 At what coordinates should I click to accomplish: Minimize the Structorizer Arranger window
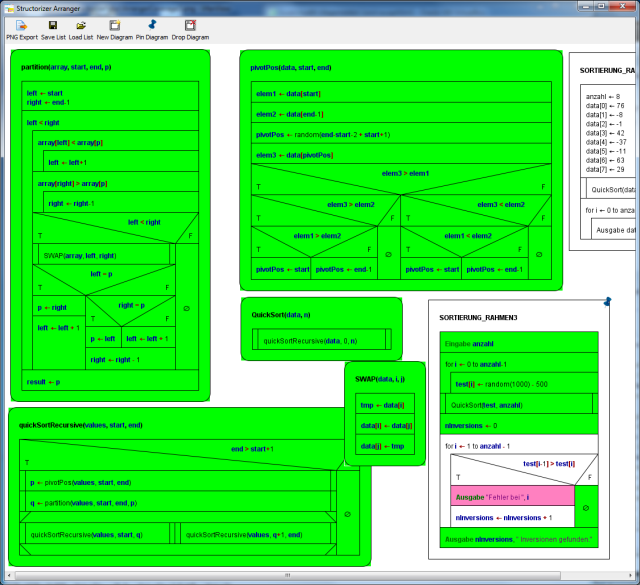click(x=586, y=7)
